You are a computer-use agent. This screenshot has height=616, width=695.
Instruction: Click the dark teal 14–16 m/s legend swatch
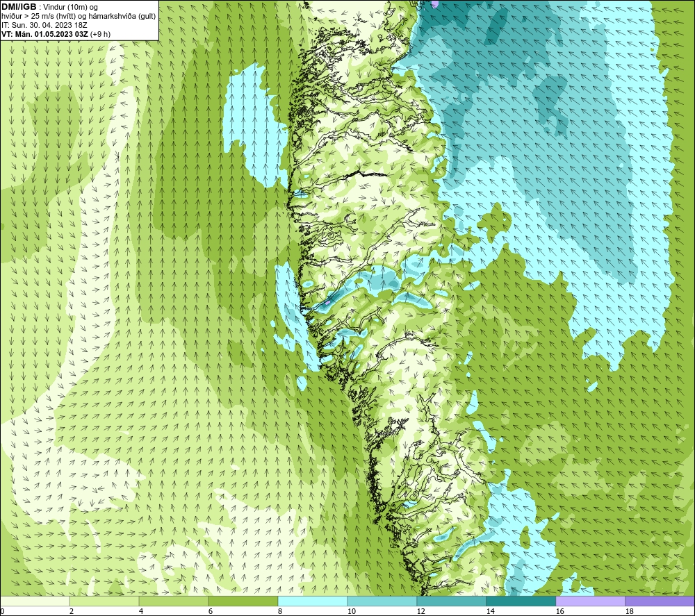[521, 601]
